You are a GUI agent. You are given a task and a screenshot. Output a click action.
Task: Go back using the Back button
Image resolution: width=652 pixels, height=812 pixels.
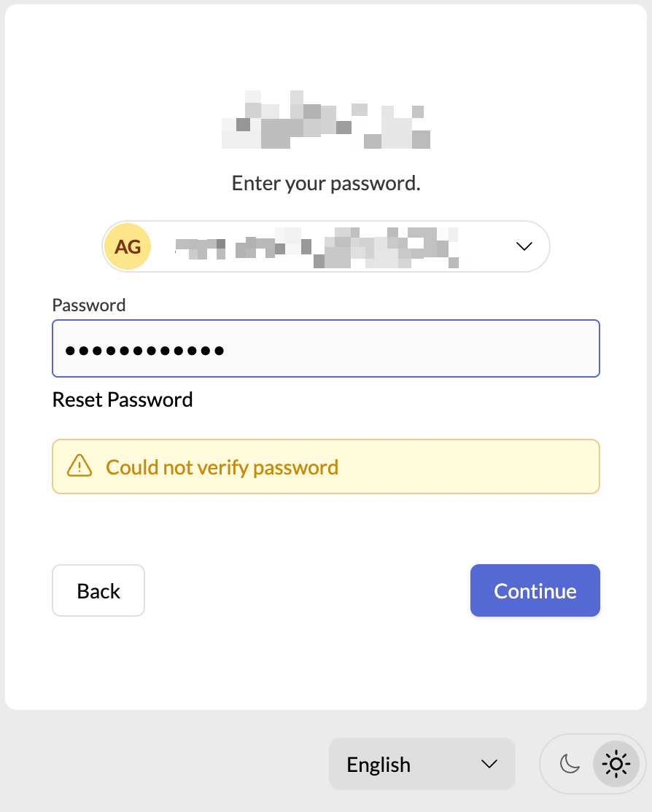(98, 590)
